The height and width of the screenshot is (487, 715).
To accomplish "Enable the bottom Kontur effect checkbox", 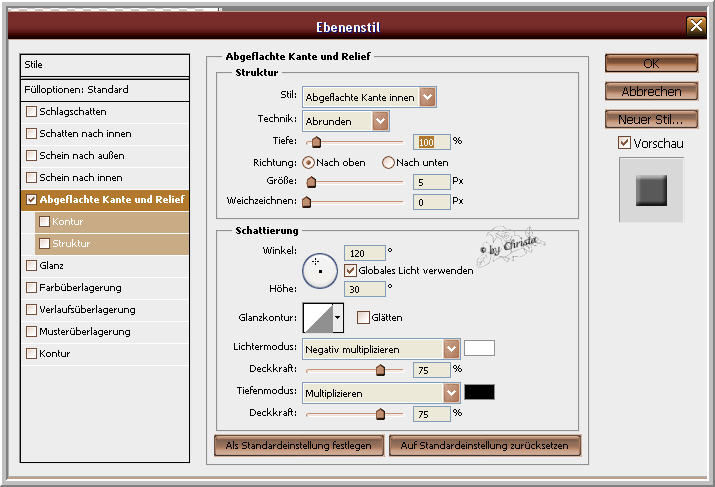I will click(x=31, y=353).
